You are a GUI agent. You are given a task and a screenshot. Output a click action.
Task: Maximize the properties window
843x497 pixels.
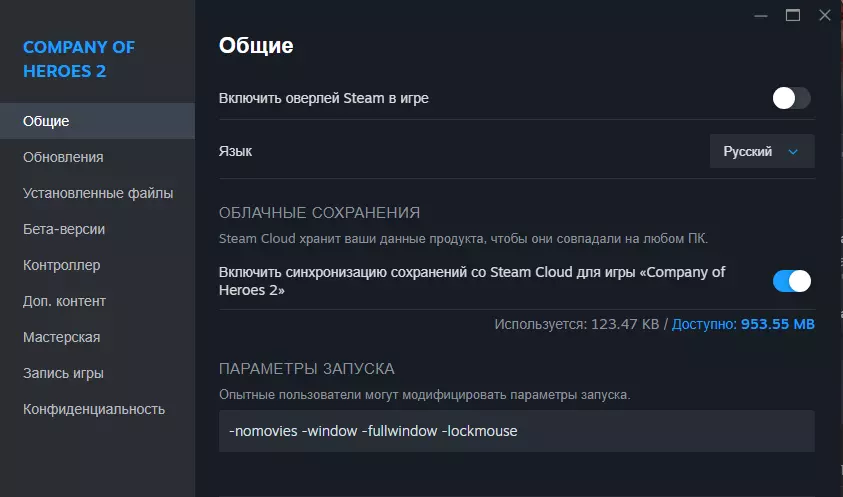(793, 15)
